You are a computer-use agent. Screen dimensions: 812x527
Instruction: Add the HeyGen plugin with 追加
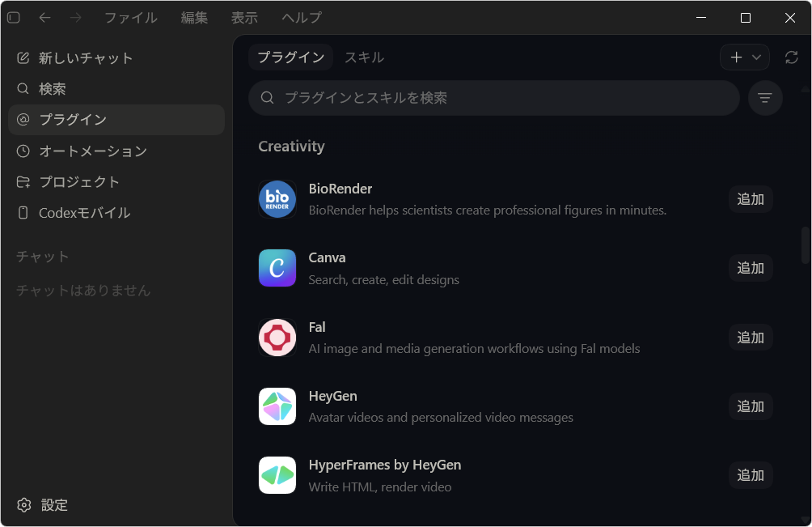click(751, 406)
